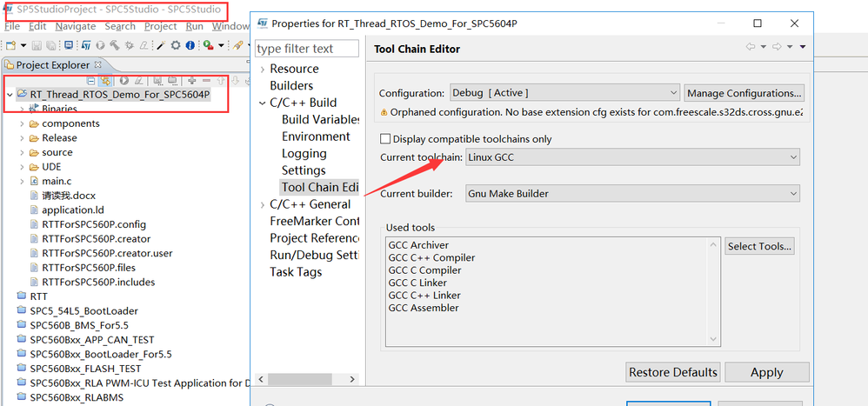Click the green run external tools icon
This screenshot has height=406, width=868.
[208, 45]
